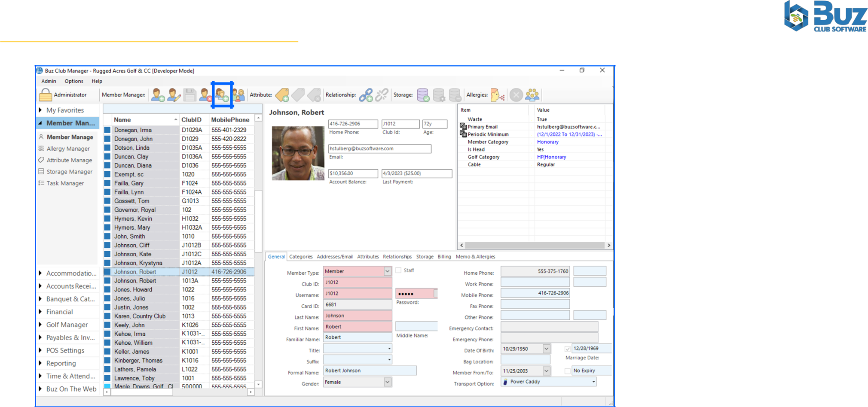Tick the Staff checkbox
Screen dimensions: 868x407
click(x=398, y=270)
